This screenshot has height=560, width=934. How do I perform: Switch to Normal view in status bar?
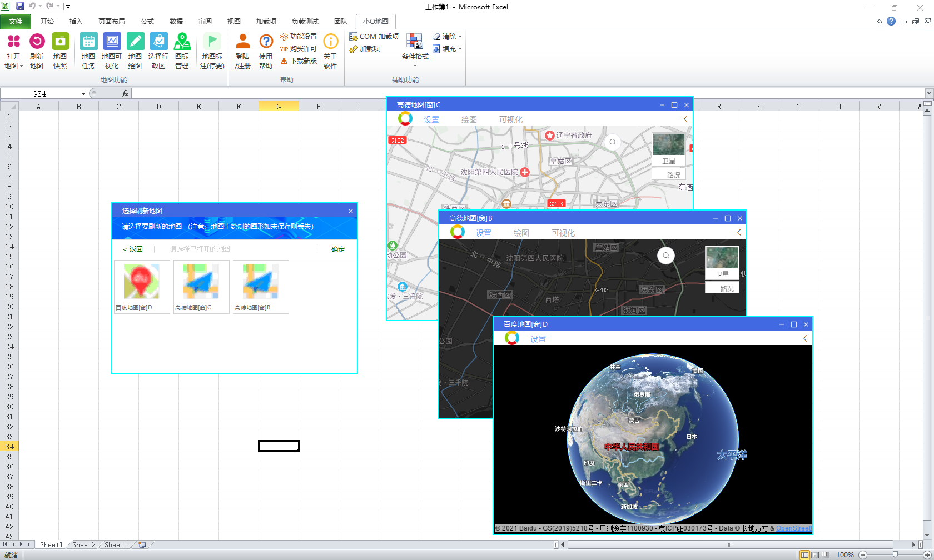[804, 555]
